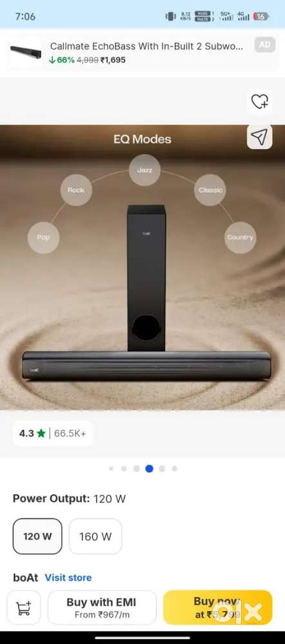
Task: Tap the yellow Buy now button
Action: (218, 607)
